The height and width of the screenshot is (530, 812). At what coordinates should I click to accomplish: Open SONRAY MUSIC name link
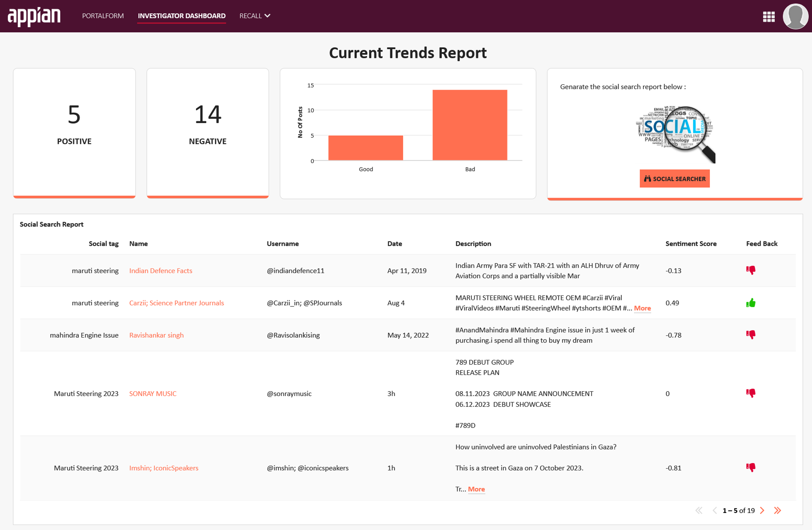(x=152, y=394)
